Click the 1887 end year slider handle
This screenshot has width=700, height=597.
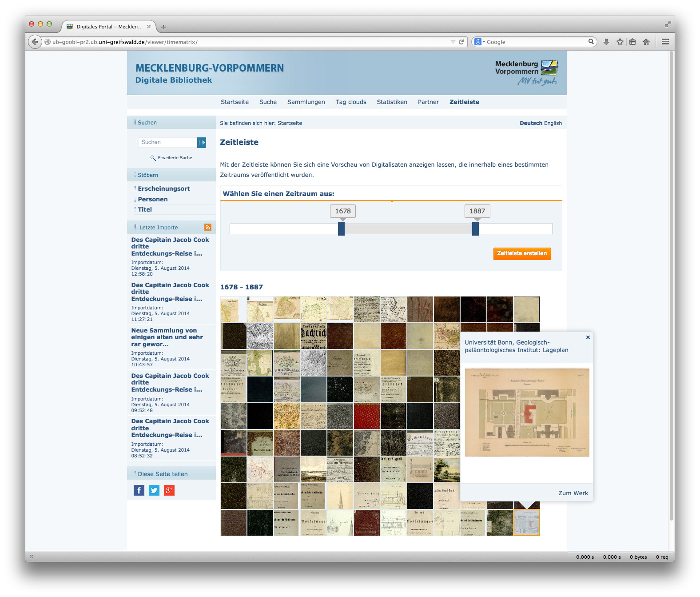point(475,229)
